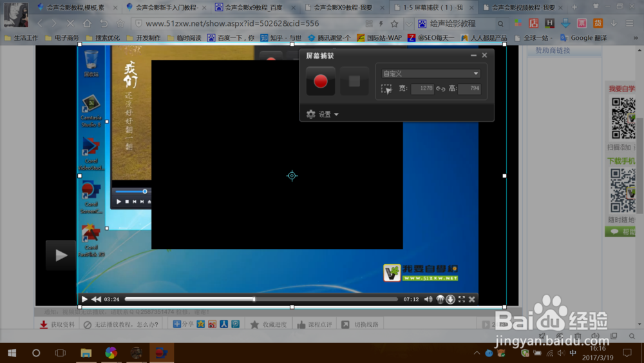
Task: Open the browser hamburger menu
Action: click(630, 23)
